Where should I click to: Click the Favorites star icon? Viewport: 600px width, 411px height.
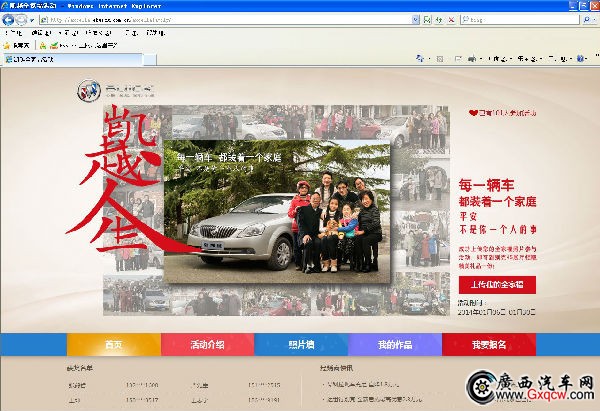(x=7, y=45)
